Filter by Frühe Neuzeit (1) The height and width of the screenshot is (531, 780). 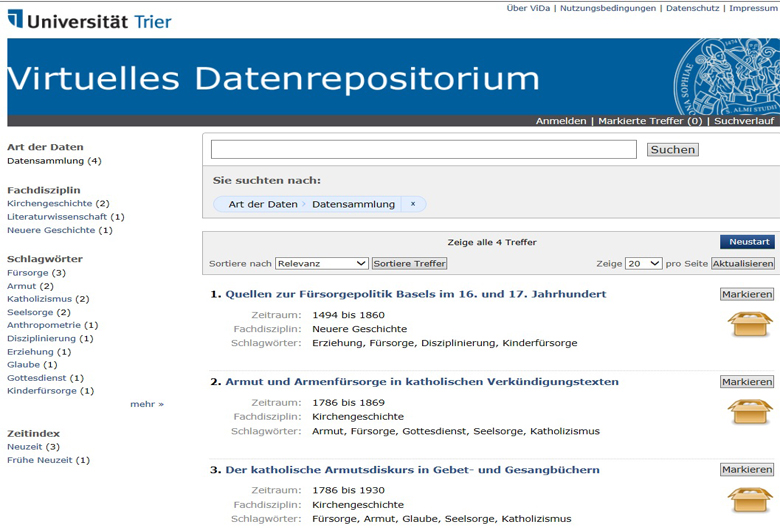pyautogui.click(x=49, y=460)
